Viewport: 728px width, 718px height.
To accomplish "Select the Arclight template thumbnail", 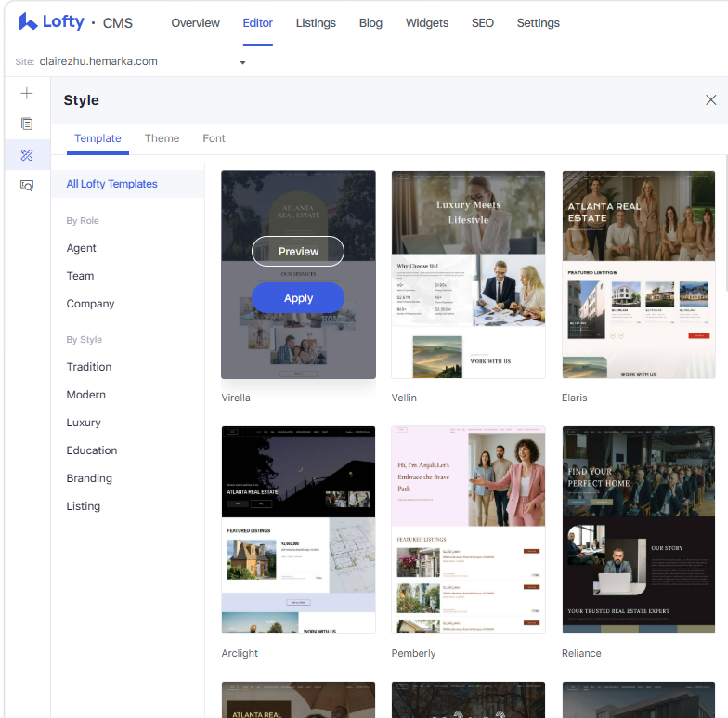I will [x=299, y=529].
